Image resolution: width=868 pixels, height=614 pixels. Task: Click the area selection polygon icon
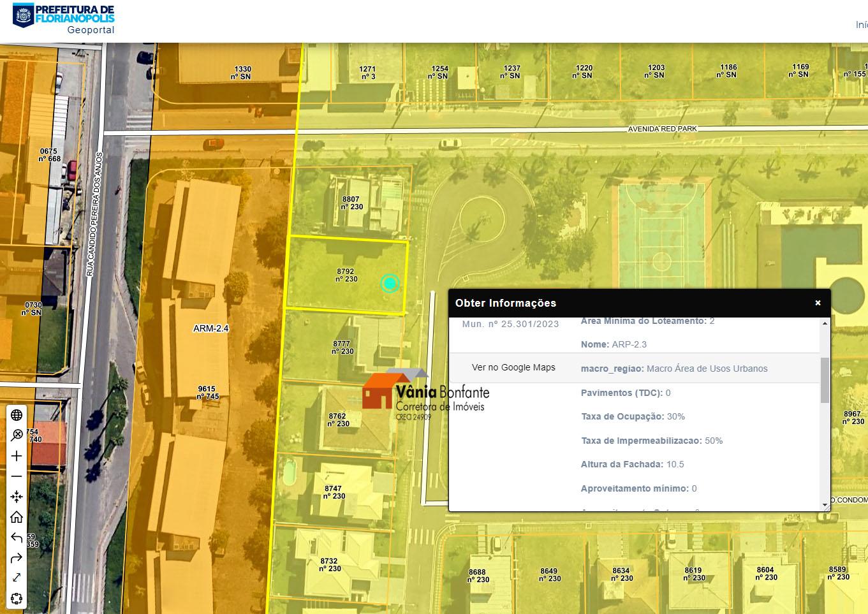click(17, 598)
